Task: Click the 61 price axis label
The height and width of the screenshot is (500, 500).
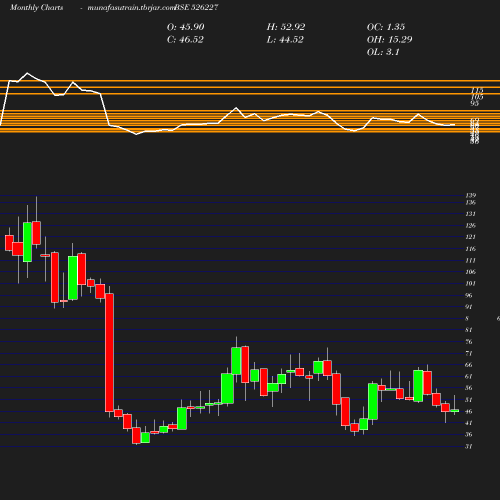Action: coord(469,376)
